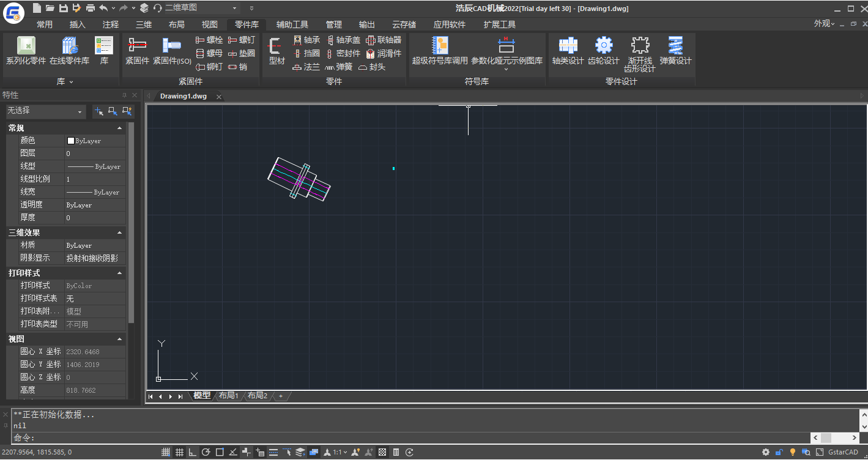Print the drawing with plot icon
Screen dimensions: 868x460
coord(91,8)
